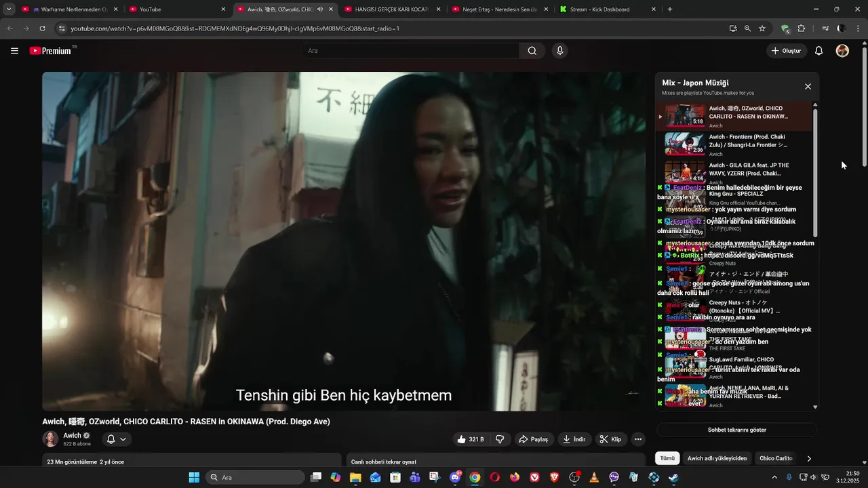Switch to the plain YouTube tab
This screenshot has width=868, height=488.
coord(177,9)
